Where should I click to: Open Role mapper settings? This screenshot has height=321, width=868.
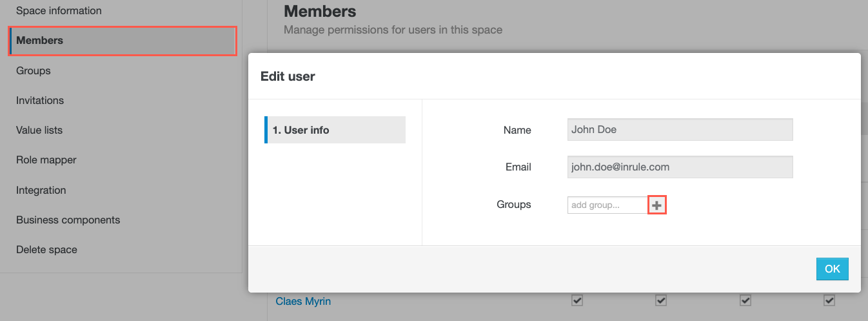tap(46, 160)
